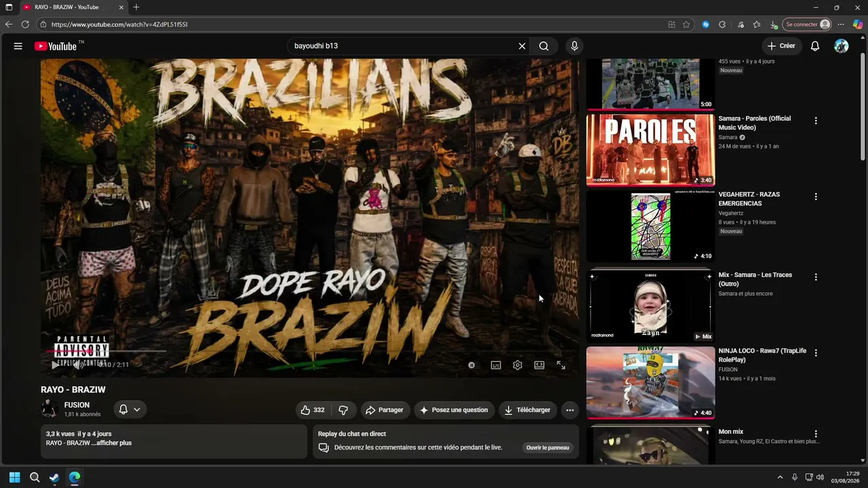Viewport: 868px width, 488px height.
Task: Enter full screen on the video player
Action: click(x=561, y=365)
